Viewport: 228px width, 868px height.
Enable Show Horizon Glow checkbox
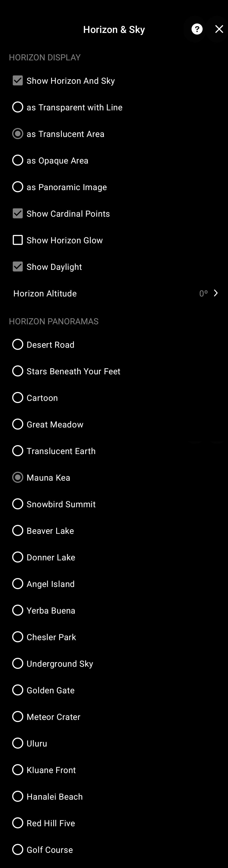(18, 240)
